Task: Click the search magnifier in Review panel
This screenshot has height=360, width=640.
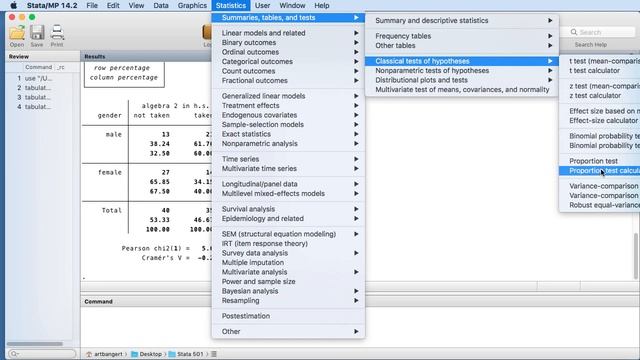Action: pos(14,354)
